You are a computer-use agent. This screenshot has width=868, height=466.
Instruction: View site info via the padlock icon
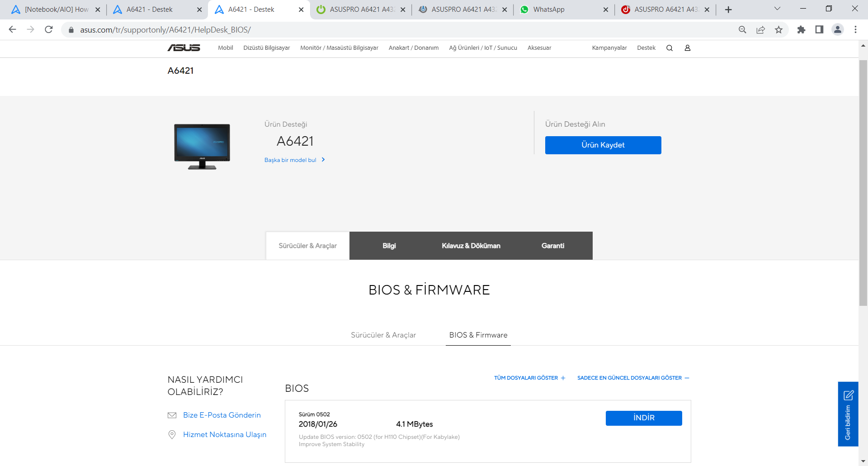(71, 30)
